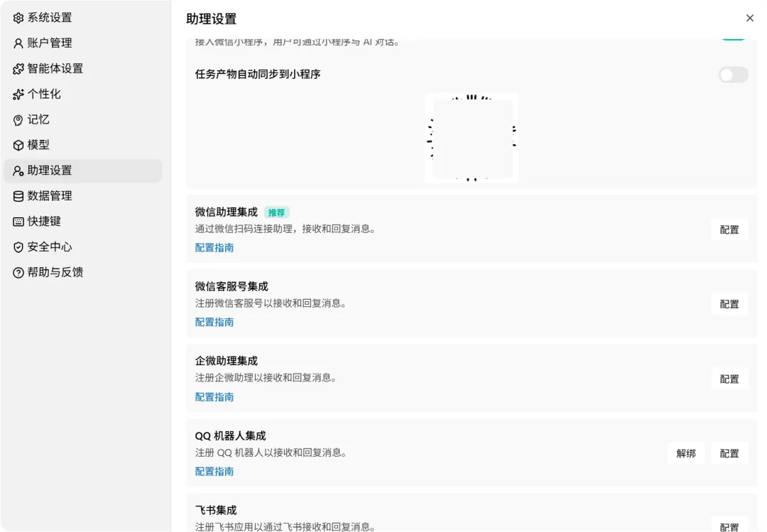Open 数据管理 section
This screenshot has width=767, height=532.
coord(82,196)
